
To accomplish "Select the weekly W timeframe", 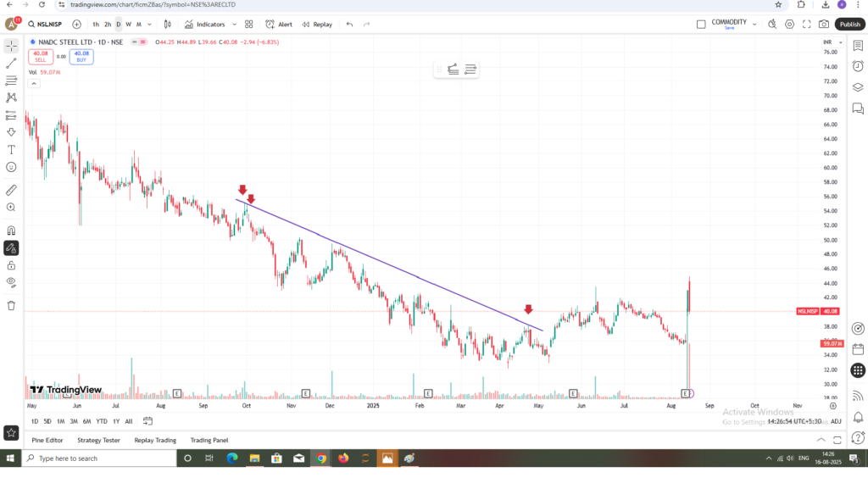I will point(129,25).
